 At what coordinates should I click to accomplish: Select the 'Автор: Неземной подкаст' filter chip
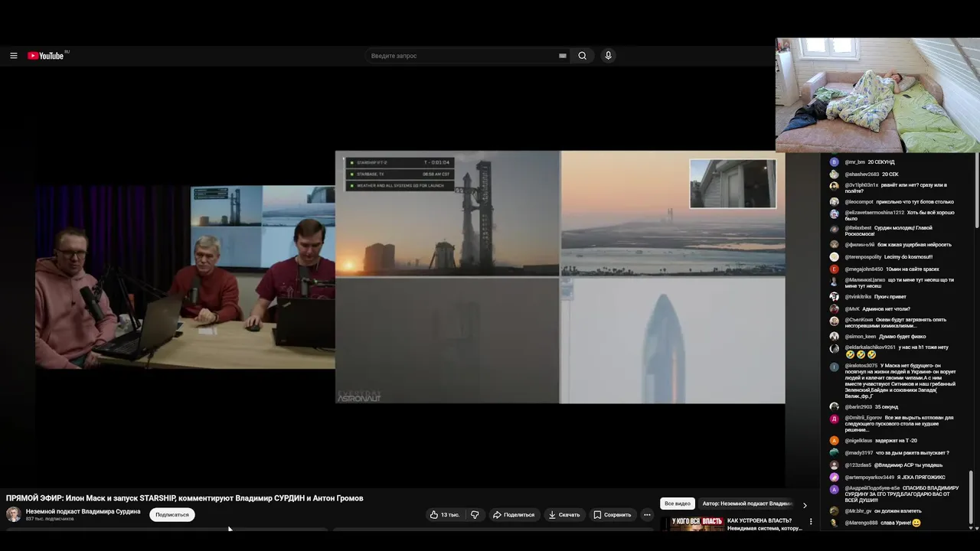point(746,504)
